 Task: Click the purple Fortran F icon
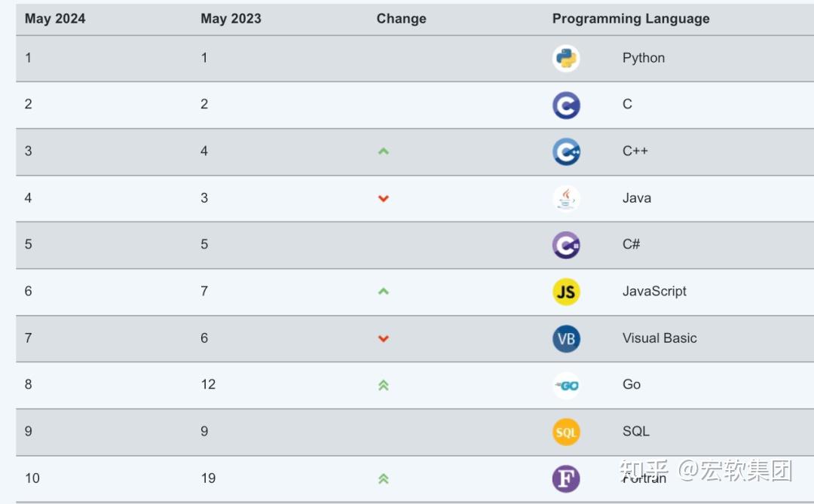[x=566, y=478]
